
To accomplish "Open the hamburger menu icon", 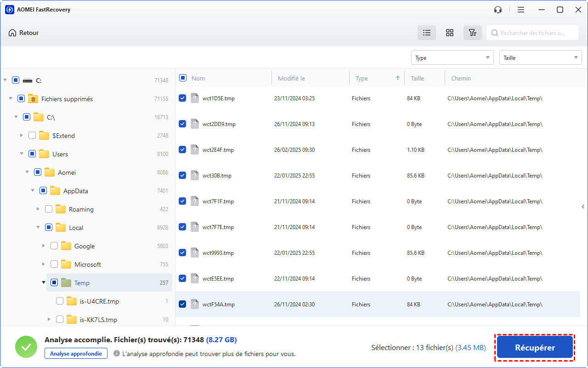I will pyautogui.click(x=521, y=10).
